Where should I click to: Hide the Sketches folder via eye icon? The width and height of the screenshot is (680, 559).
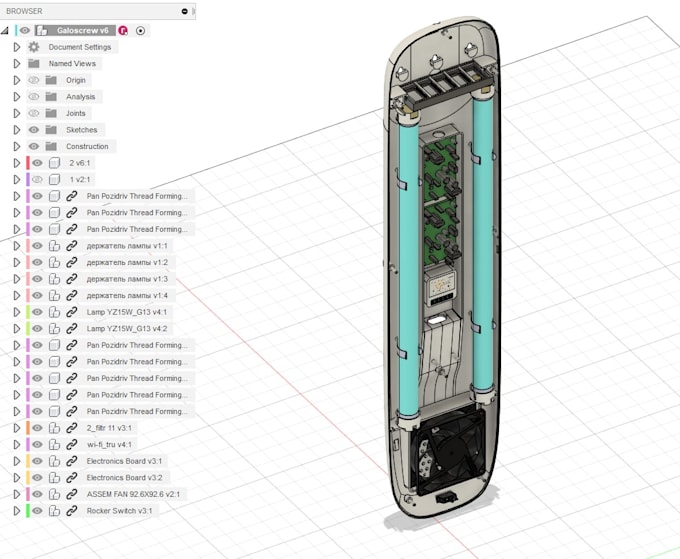coord(34,130)
